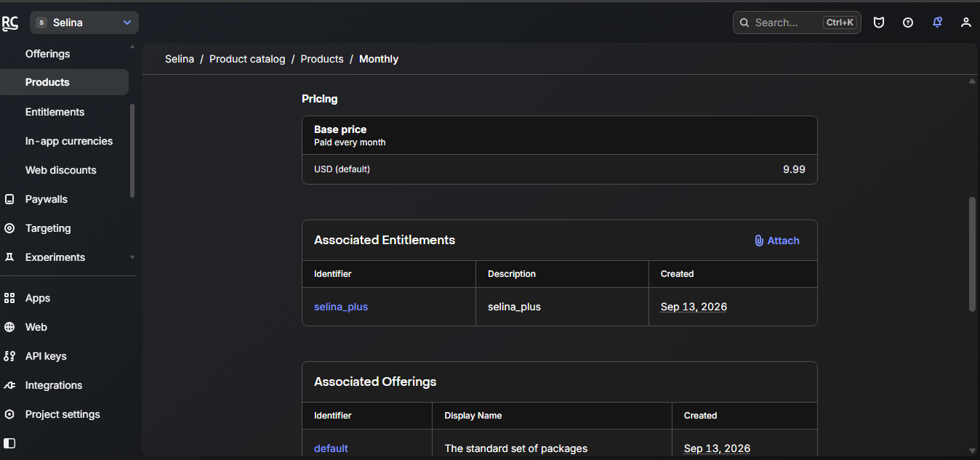The image size is (980, 460).
Task: Click USD (default) currency row
Action: [x=560, y=169]
